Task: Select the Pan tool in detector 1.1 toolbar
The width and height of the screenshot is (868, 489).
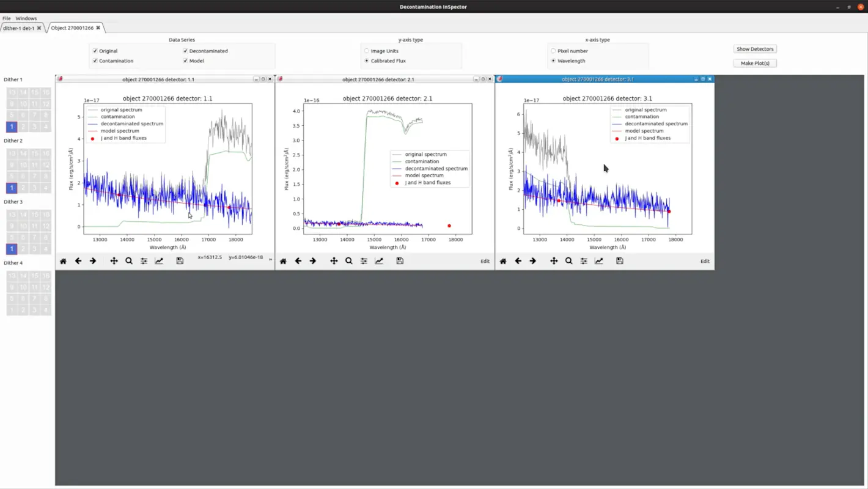Action: pyautogui.click(x=114, y=261)
